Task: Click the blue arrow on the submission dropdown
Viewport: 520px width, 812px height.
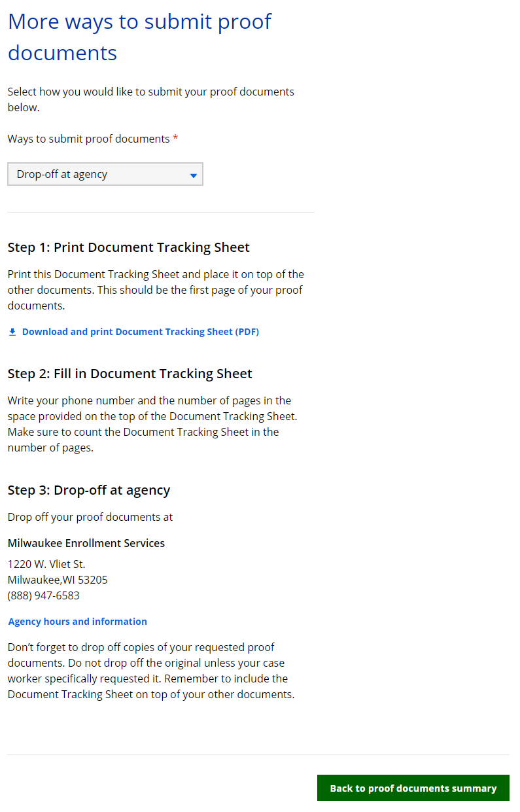Action: tap(193, 175)
